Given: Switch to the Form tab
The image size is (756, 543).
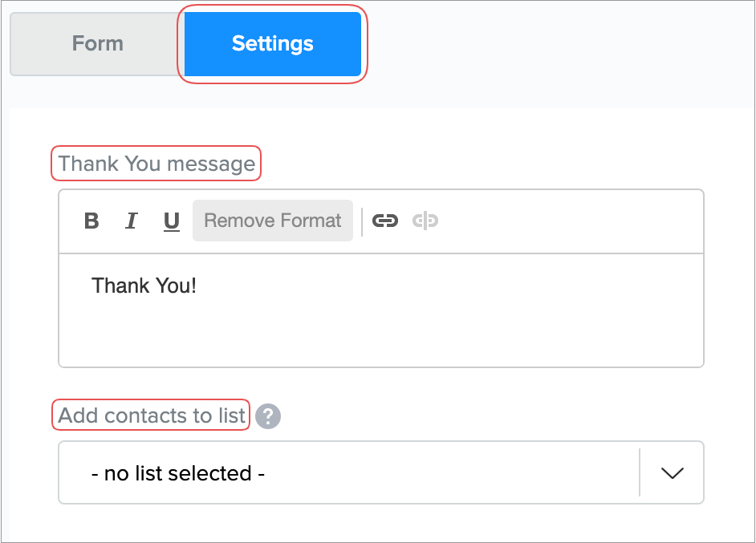Looking at the screenshot, I should (x=97, y=43).
